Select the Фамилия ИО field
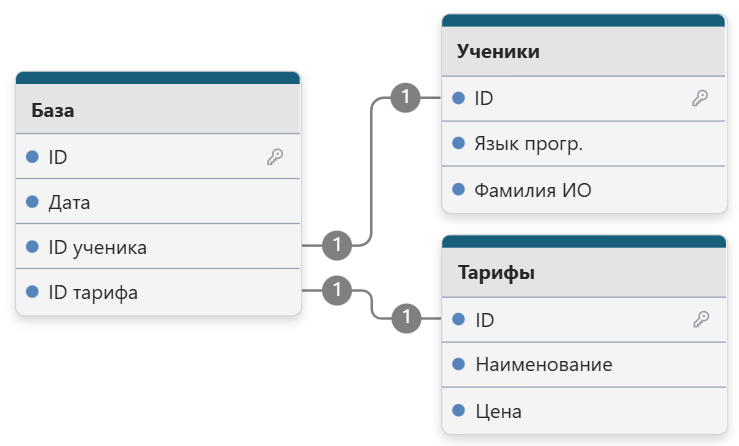 pos(583,190)
